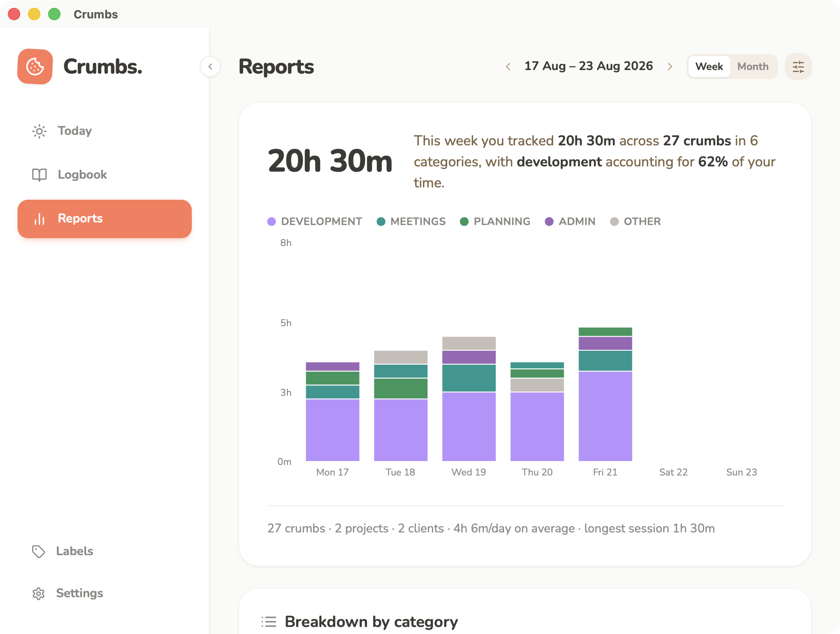Click the tag icon next to Labels
The height and width of the screenshot is (634, 840).
(x=39, y=551)
